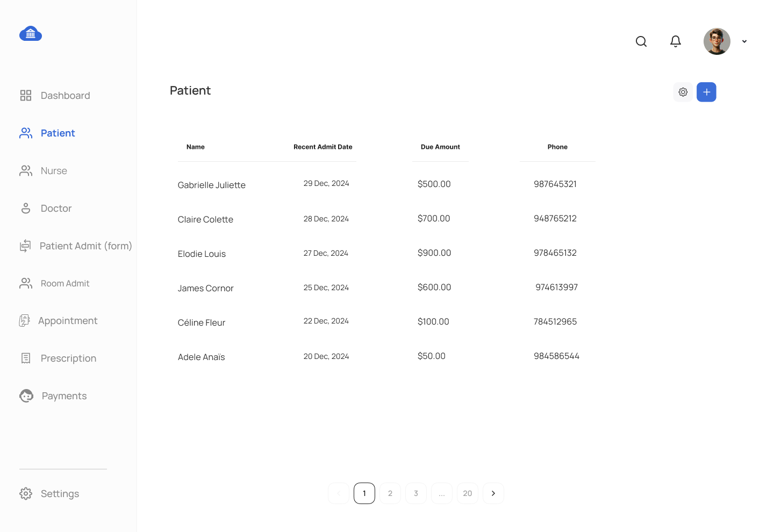This screenshot has height=532, width=774.
Task: Open the notifications bell
Action: click(676, 41)
